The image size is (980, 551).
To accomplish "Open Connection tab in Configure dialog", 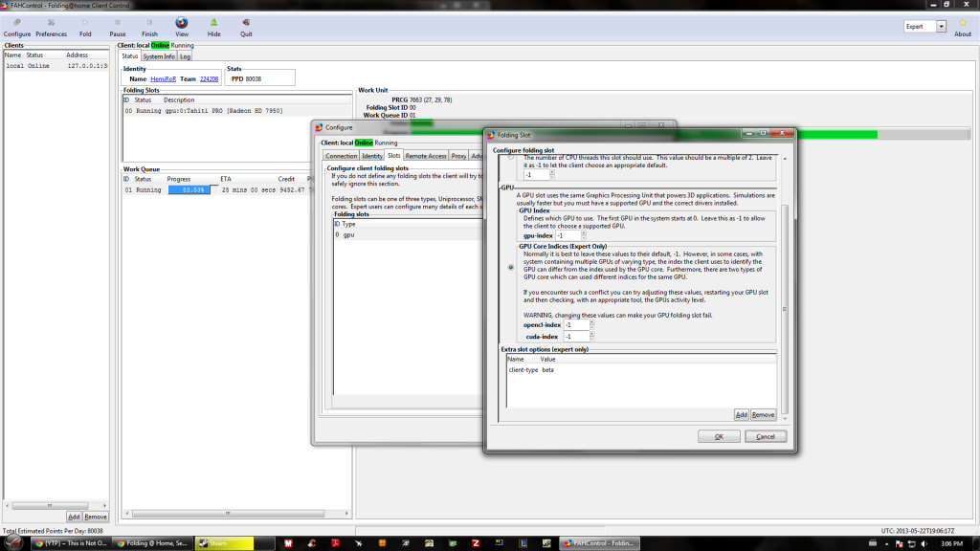I will click(x=342, y=156).
